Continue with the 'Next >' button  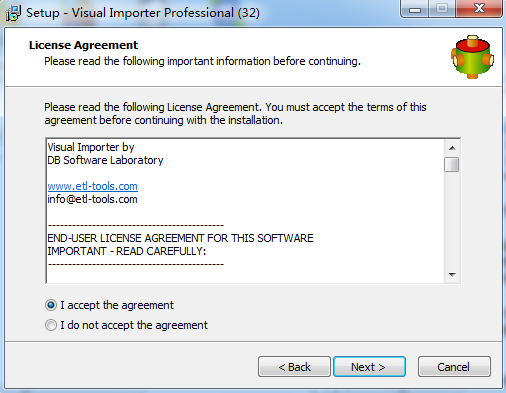coord(369,367)
